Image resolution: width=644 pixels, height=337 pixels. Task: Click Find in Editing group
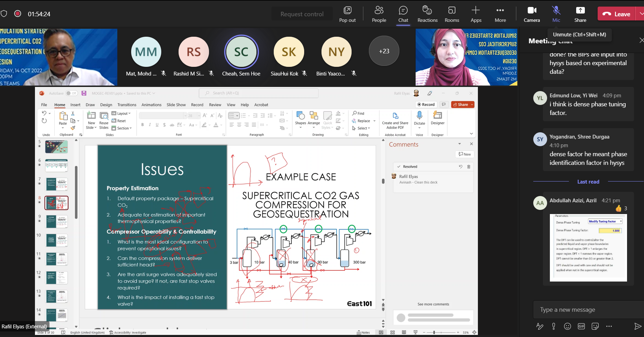coord(359,113)
